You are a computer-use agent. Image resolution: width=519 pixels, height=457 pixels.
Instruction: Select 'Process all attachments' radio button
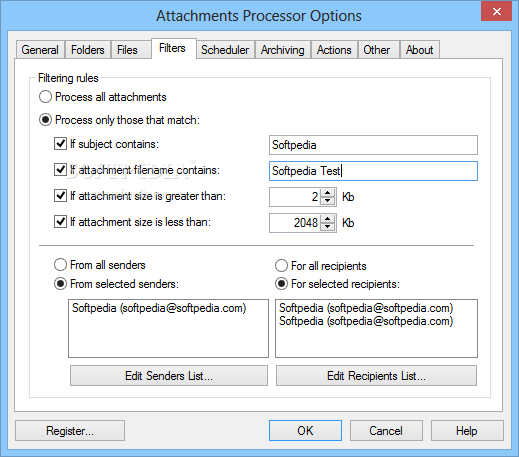pos(45,97)
